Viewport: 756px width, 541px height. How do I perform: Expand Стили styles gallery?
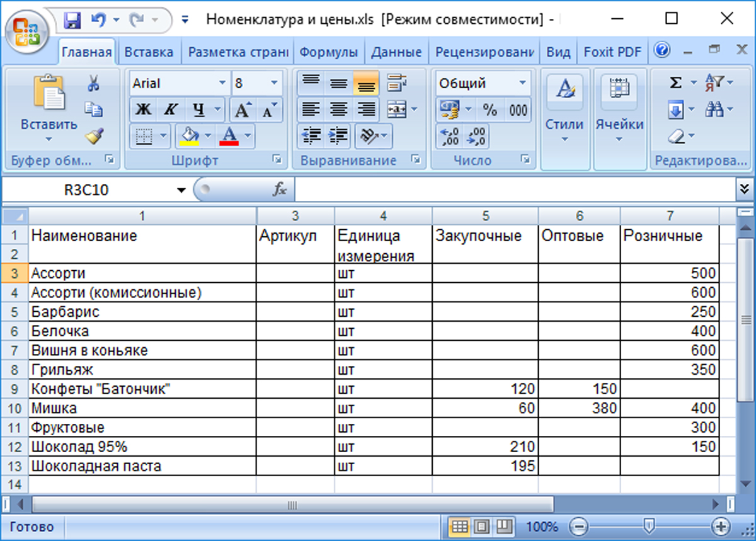click(x=564, y=120)
